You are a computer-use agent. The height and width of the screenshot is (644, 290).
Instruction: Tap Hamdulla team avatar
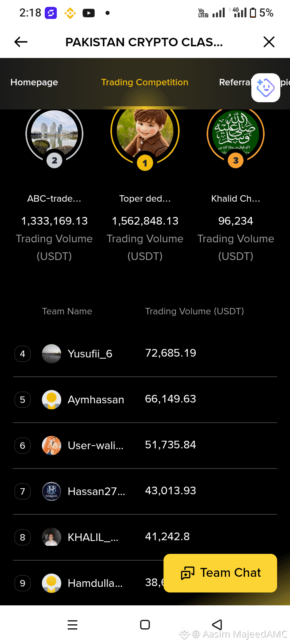pos(52,583)
